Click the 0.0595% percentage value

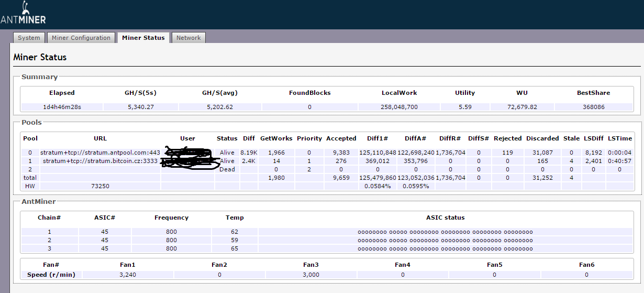tap(416, 186)
